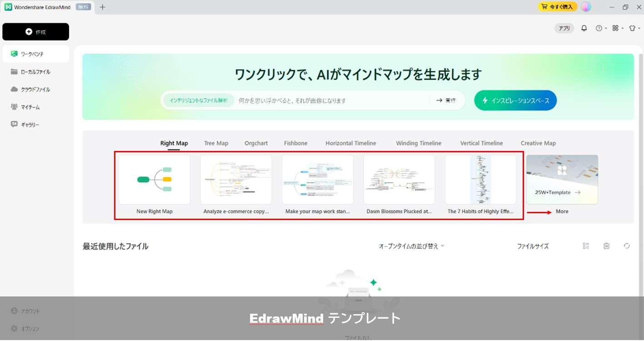This screenshot has width=644, height=341.
Task: Click the My Team people icon
Action: 14,107
